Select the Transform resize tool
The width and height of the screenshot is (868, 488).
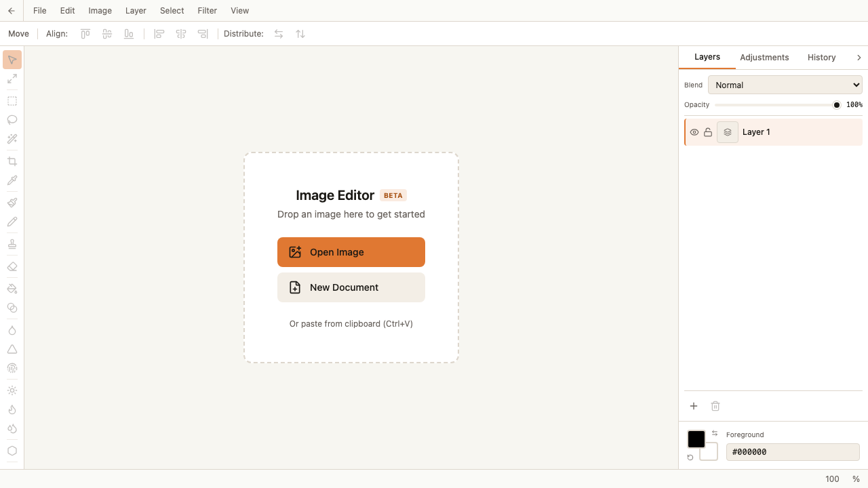coord(12,79)
